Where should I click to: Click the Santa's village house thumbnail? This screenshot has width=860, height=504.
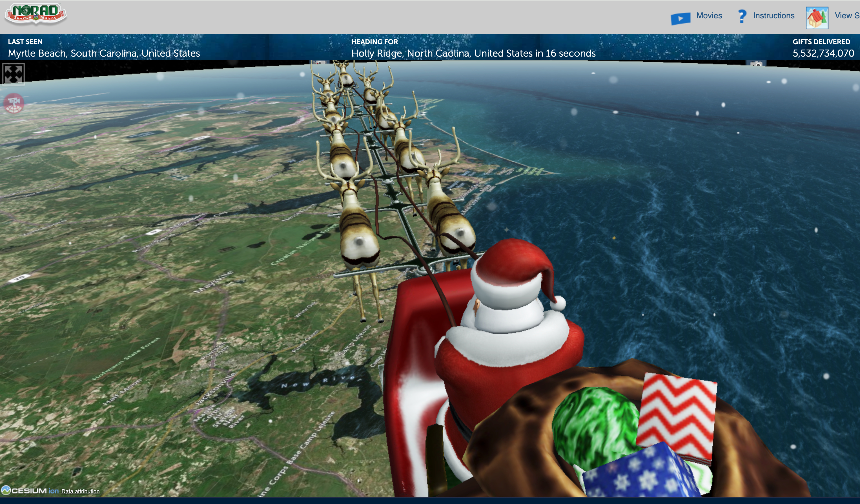[817, 18]
